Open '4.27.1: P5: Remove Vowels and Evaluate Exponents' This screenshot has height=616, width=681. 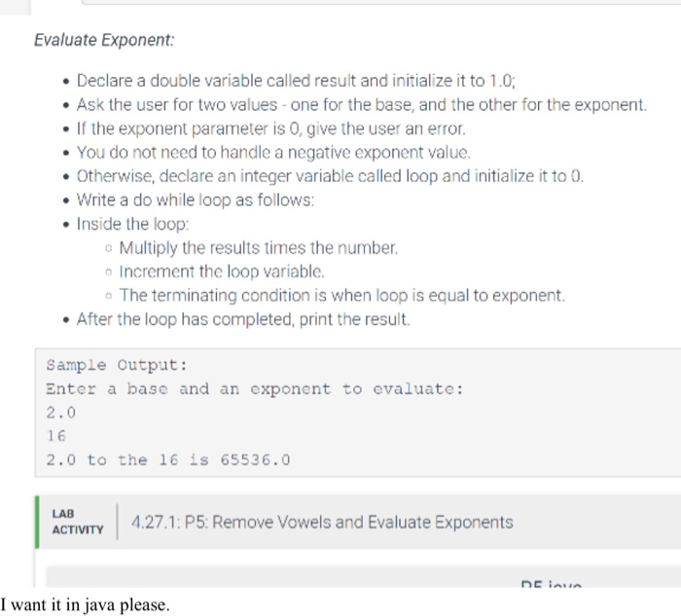(x=322, y=522)
